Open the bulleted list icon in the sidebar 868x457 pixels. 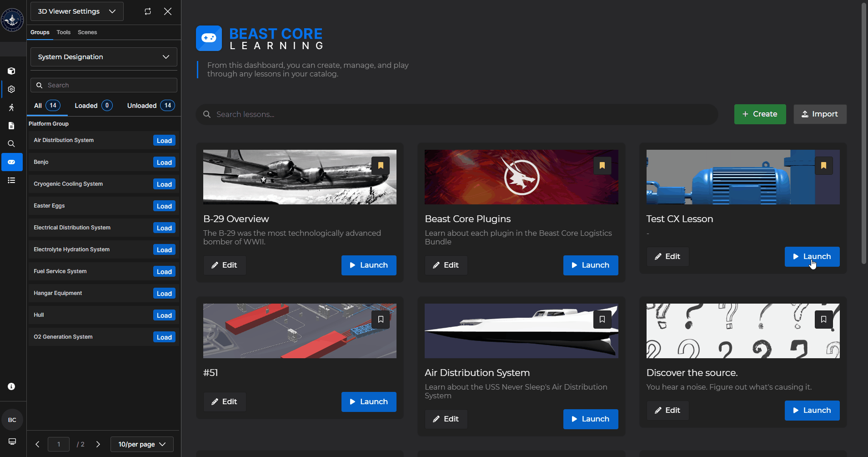(11, 180)
